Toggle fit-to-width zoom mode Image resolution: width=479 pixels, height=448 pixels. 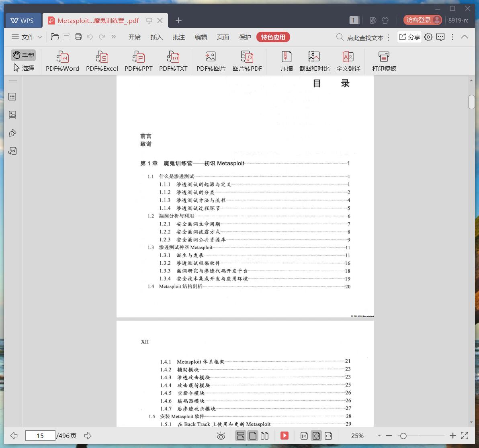(328, 436)
